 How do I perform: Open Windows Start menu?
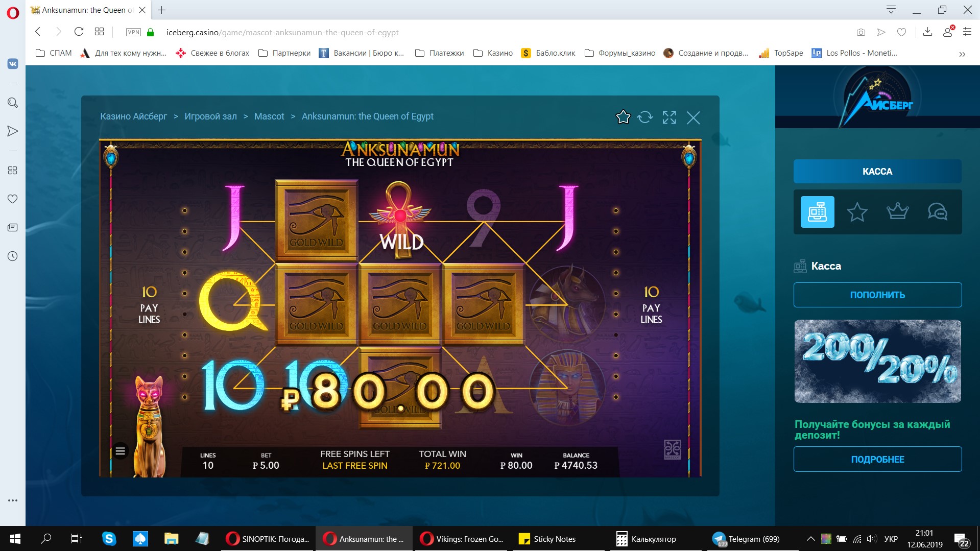pos(15,539)
